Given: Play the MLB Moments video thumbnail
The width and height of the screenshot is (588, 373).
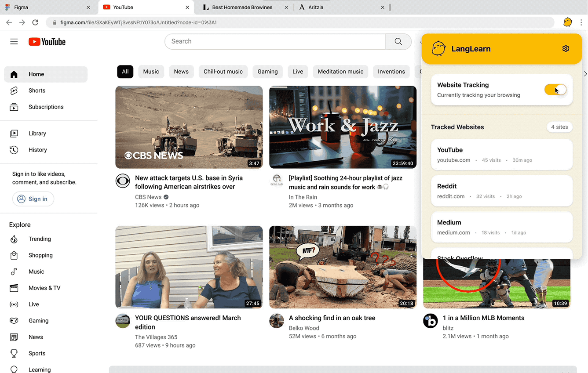Looking at the screenshot, I should click(497, 284).
